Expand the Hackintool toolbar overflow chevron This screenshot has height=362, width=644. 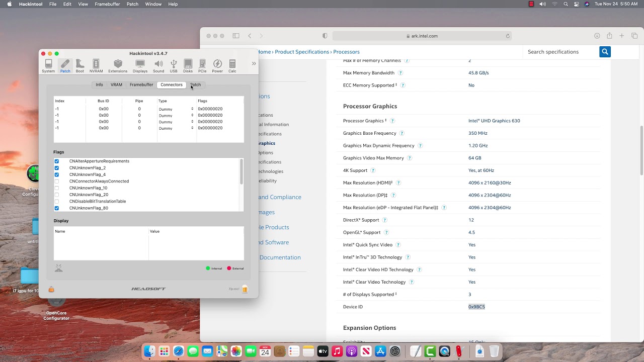coord(254,63)
